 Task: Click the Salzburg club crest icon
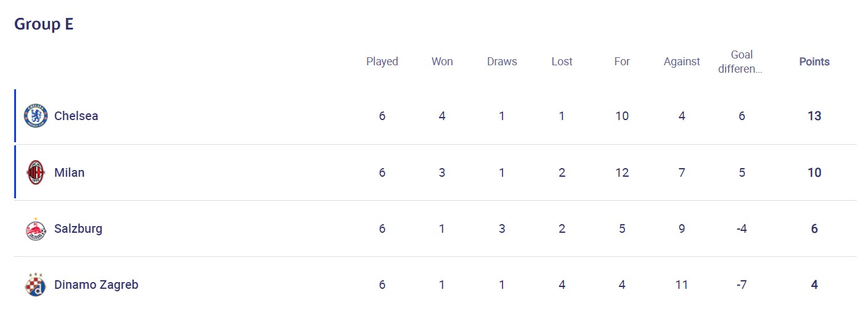(36, 229)
